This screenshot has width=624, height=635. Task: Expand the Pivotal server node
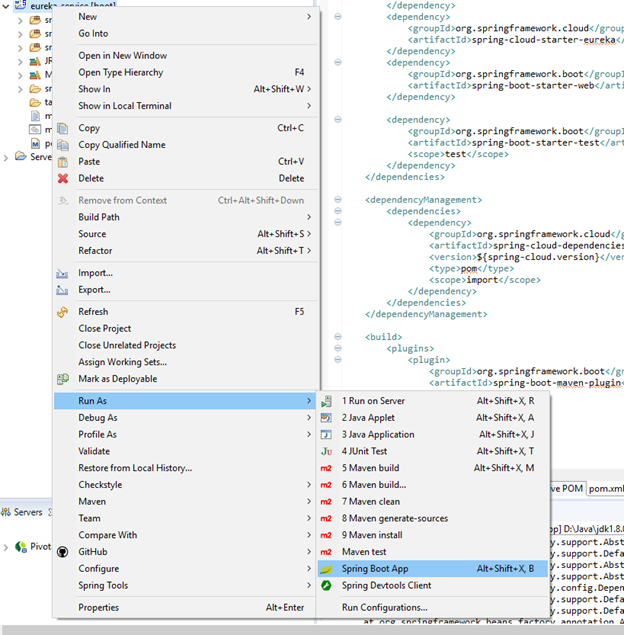pos(6,548)
